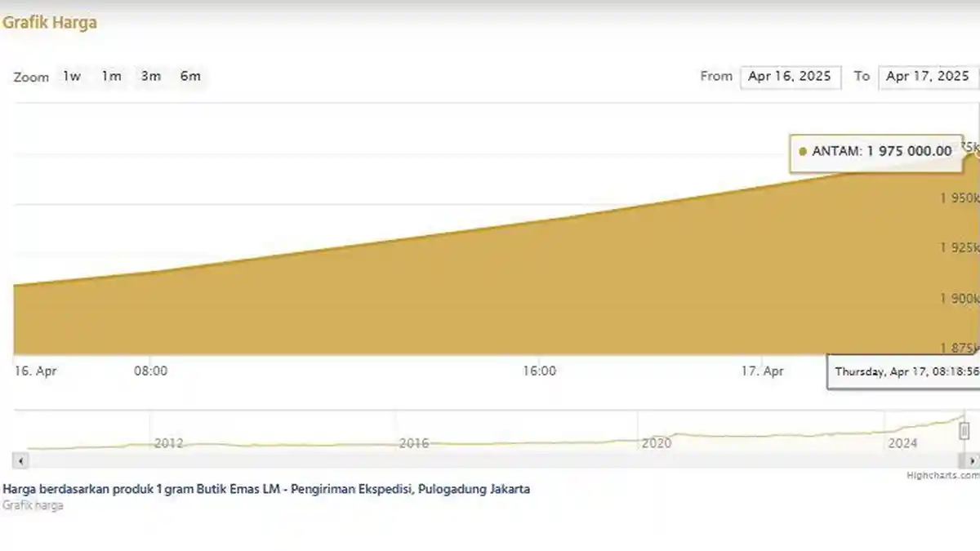
Task: Click the Grafik Harga heading
Action: coord(50,23)
